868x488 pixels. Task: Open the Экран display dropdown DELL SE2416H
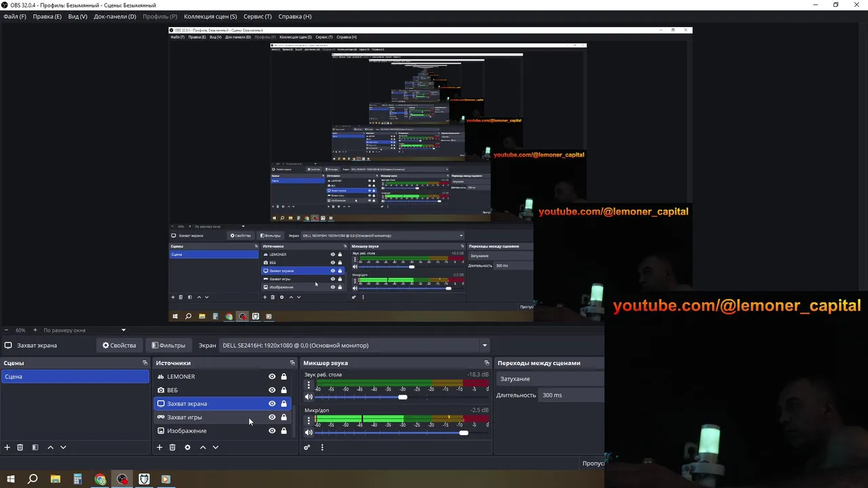point(355,346)
